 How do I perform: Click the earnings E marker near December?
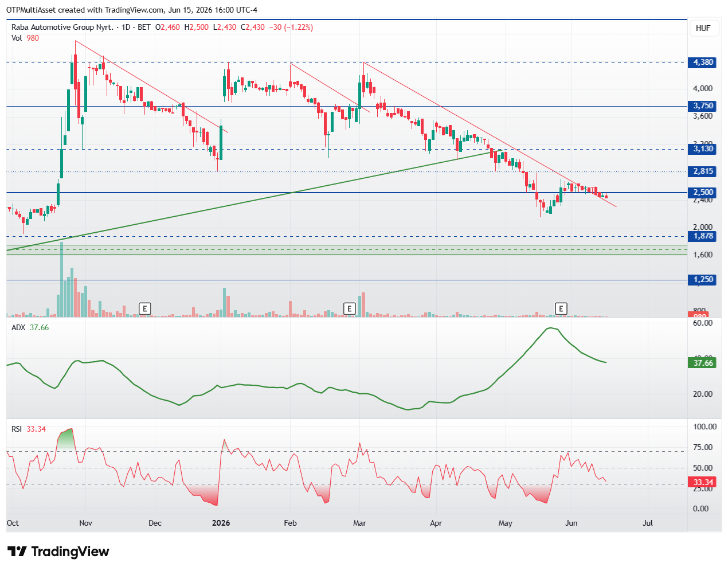tap(145, 308)
